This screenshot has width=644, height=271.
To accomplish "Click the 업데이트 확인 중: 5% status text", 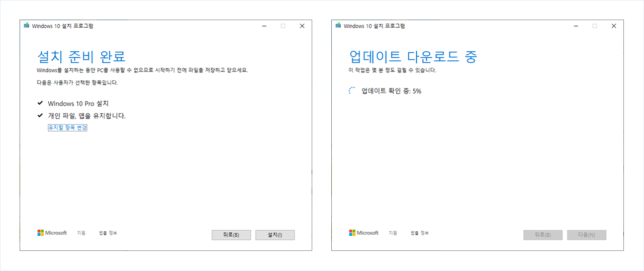I will [x=391, y=91].
